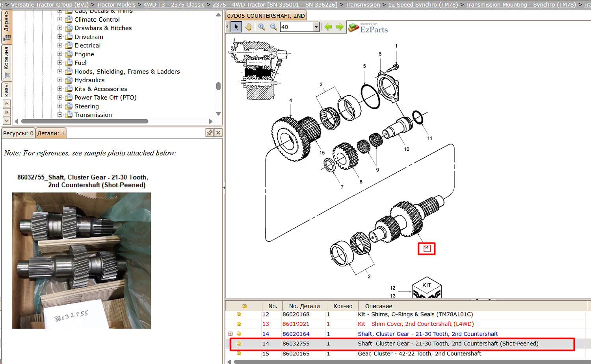
Task: Open Versatile Tractor Group (BVI) breadcrumb
Action: point(50,5)
